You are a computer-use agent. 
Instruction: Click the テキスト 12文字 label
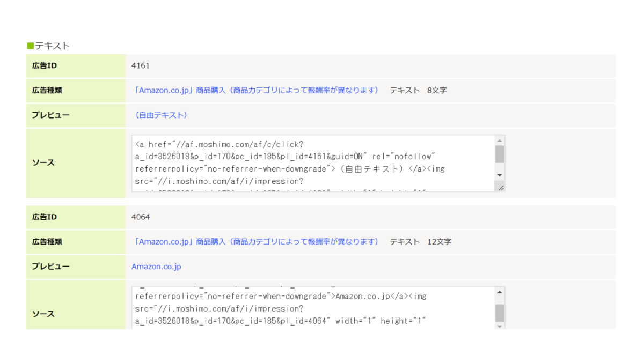[420, 241]
